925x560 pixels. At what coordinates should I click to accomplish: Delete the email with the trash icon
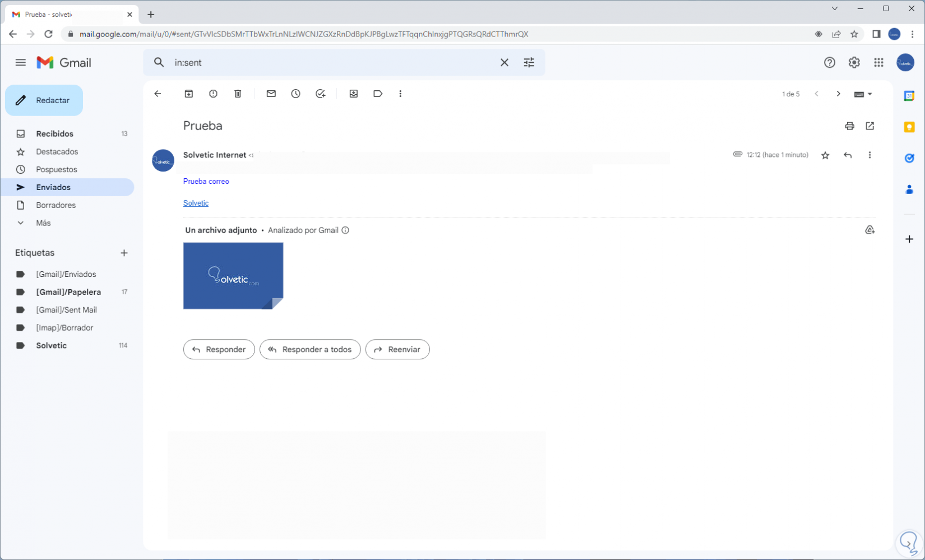pyautogui.click(x=238, y=94)
